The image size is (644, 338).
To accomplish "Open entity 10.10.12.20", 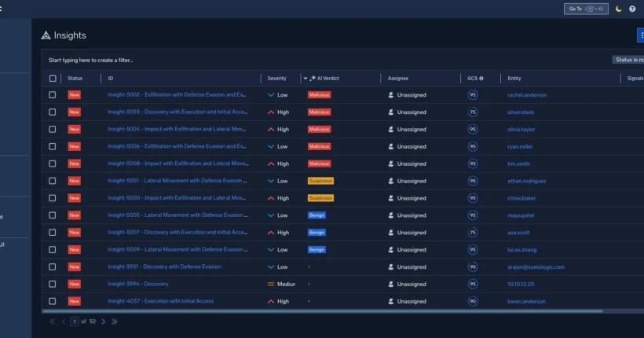I will (521, 284).
